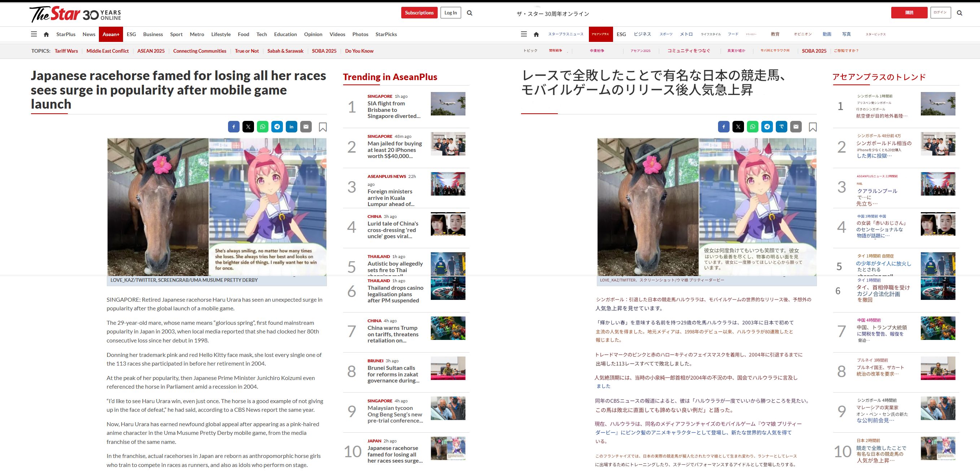Open the ビジネス nav item
This screenshot has width=980, height=472.
click(643, 34)
